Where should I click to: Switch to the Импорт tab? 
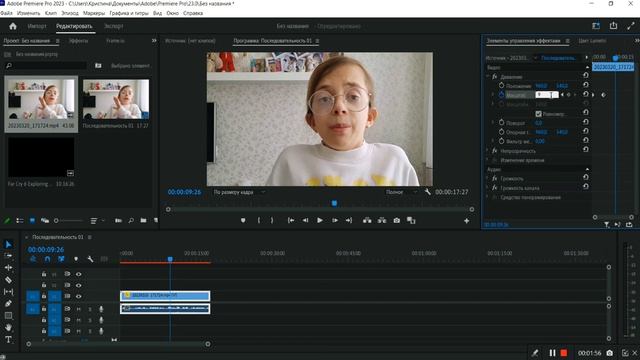[37, 26]
